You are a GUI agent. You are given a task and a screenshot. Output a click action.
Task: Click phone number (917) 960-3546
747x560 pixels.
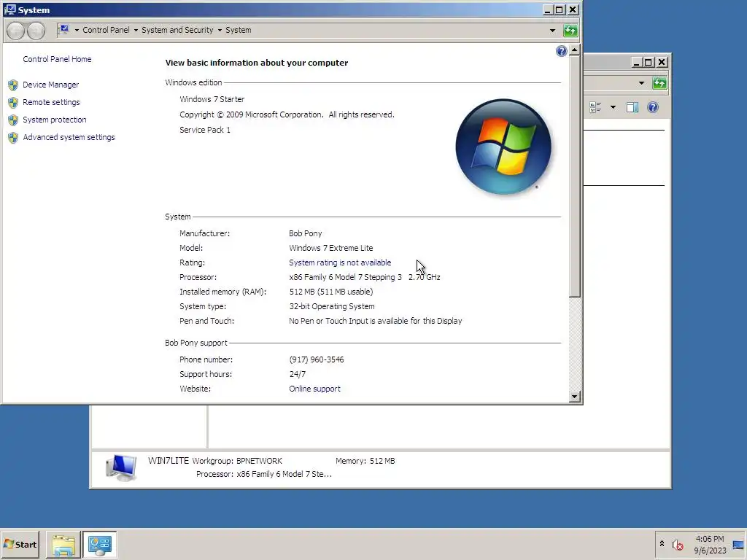[x=317, y=359]
